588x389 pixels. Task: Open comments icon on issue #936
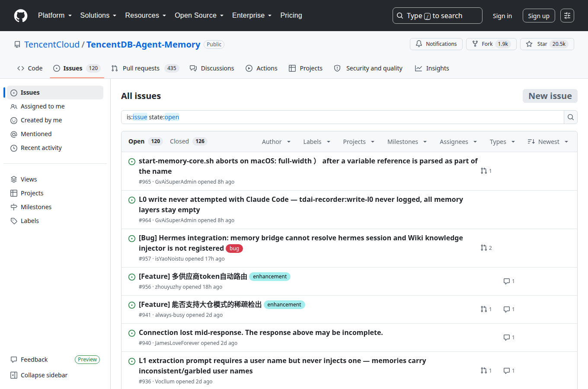tap(509, 370)
